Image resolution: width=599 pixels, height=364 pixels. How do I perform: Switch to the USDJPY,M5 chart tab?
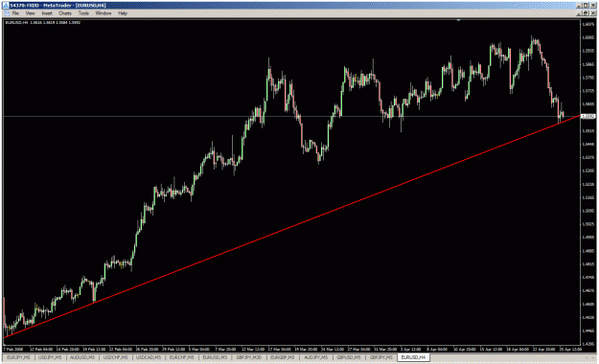(50, 357)
